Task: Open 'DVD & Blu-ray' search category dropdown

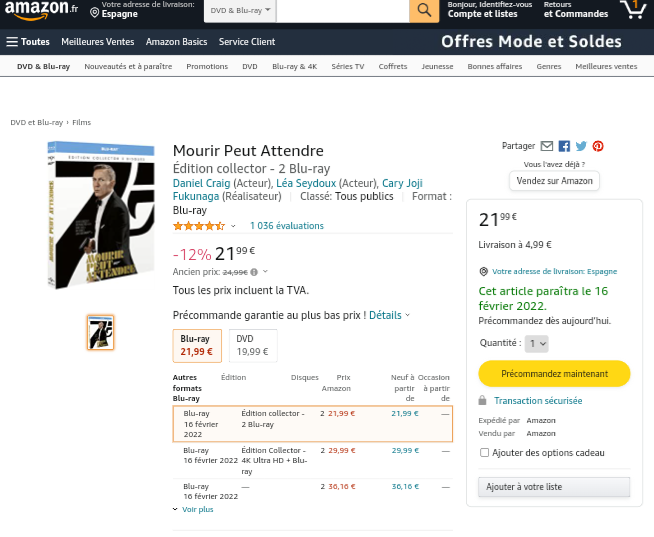Action: pos(240,10)
